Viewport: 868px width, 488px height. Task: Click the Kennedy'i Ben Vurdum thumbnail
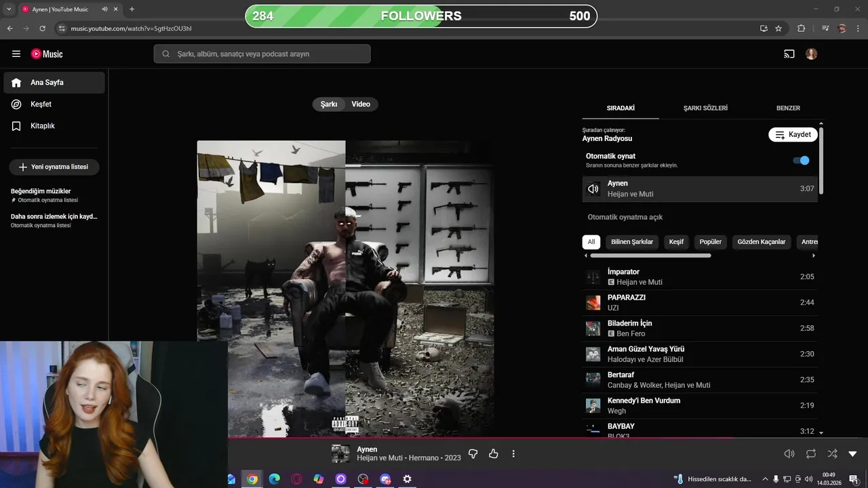[593, 406]
